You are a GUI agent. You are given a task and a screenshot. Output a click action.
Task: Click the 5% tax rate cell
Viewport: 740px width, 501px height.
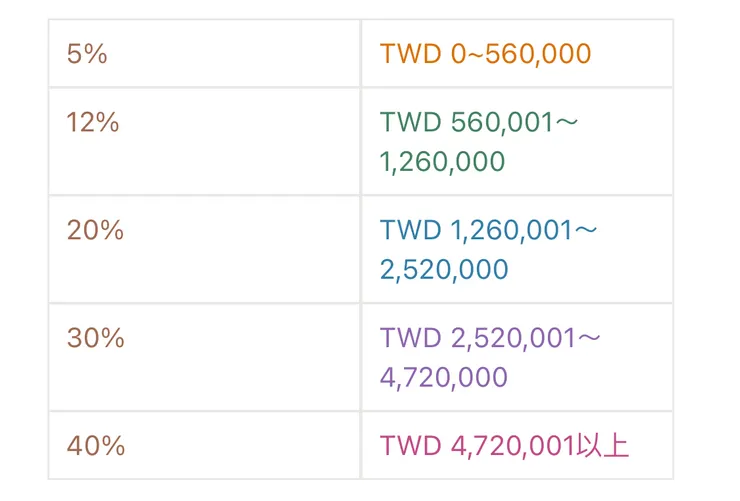coord(87,54)
